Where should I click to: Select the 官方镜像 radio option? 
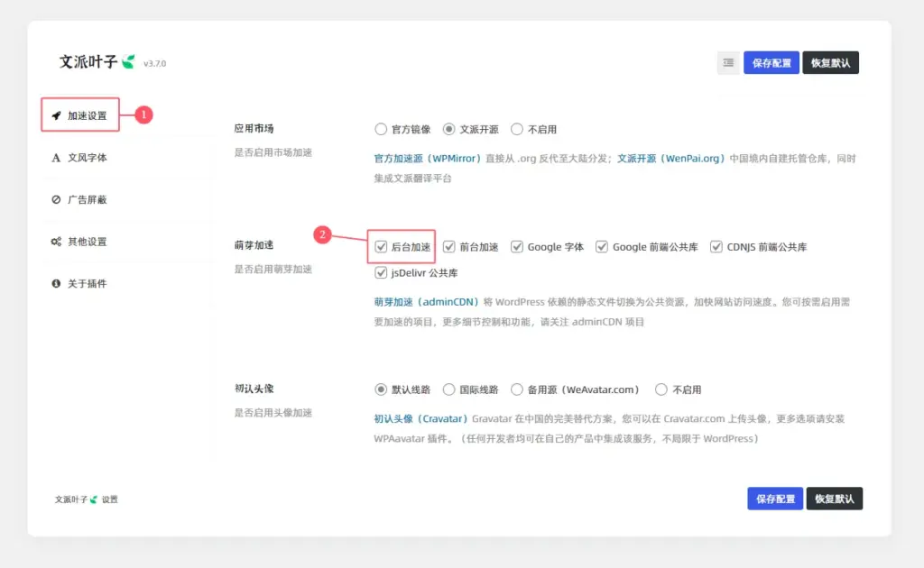point(381,129)
